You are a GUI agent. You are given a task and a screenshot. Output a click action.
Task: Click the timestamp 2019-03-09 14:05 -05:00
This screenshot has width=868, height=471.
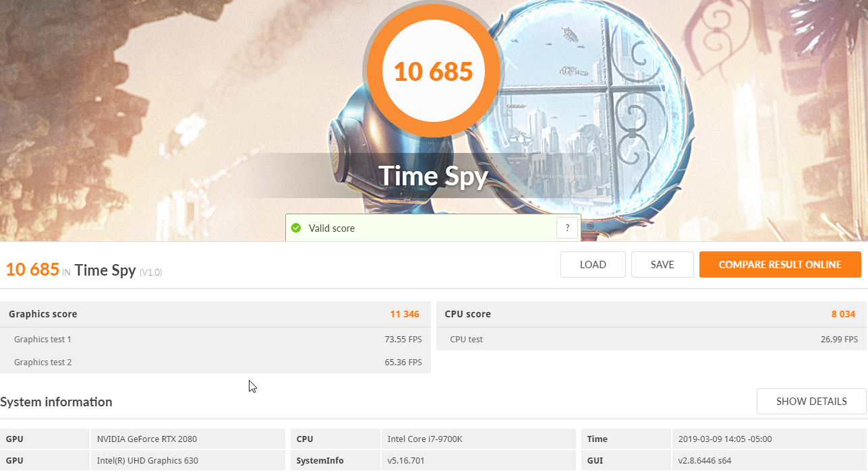(725, 439)
